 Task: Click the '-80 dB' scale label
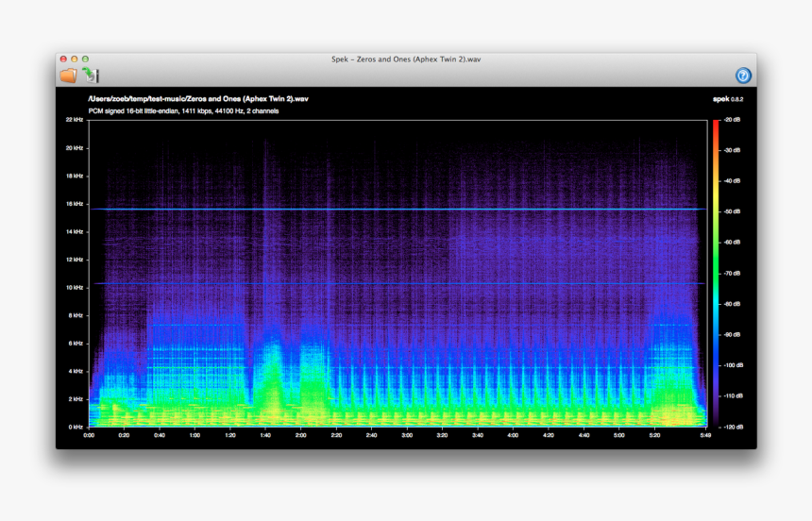pyautogui.click(x=732, y=304)
